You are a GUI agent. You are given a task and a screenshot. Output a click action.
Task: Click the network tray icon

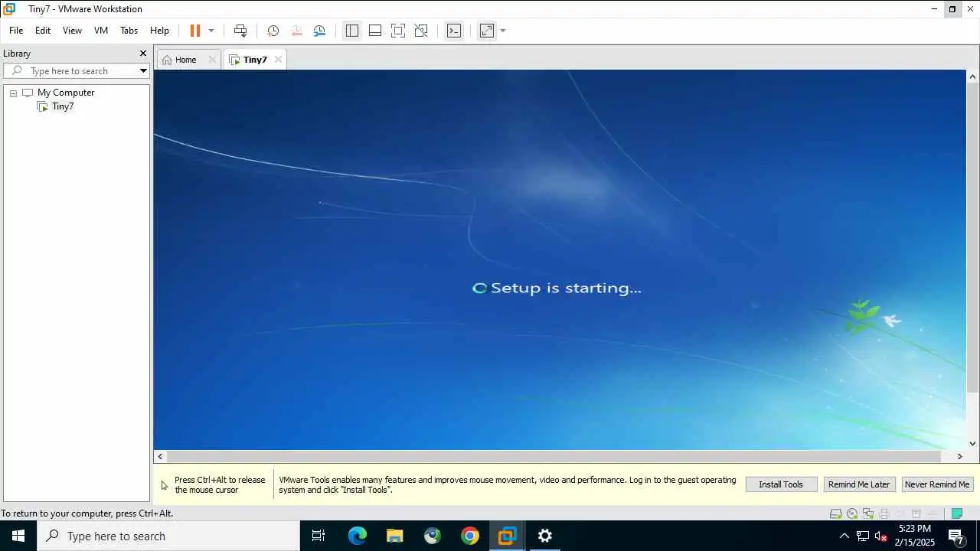pos(863,536)
